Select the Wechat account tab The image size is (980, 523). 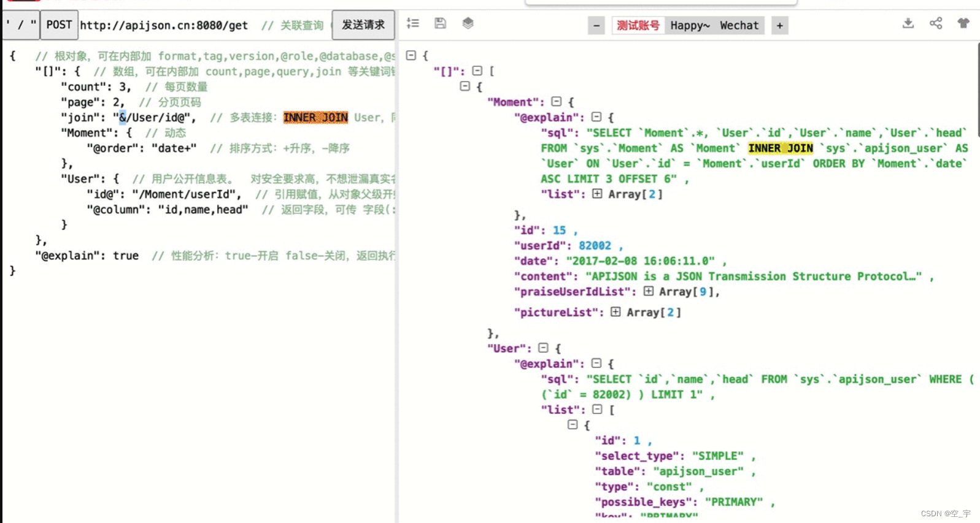coord(739,26)
